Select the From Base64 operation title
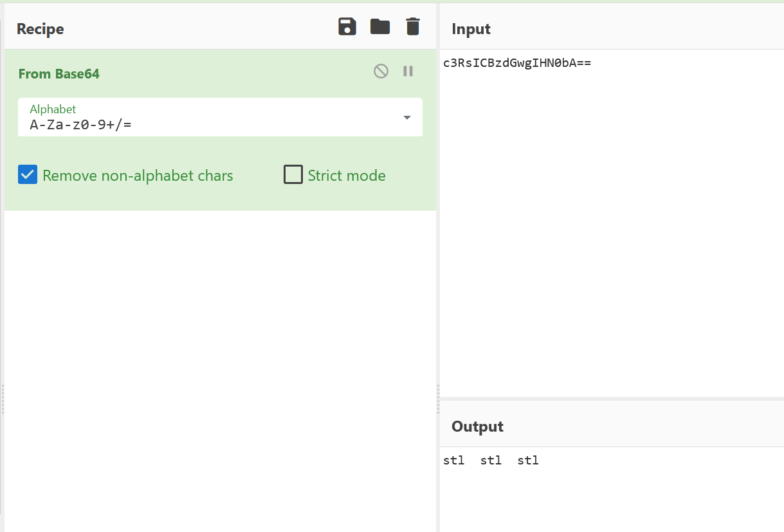This screenshot has height=532, width=784. 59,74
